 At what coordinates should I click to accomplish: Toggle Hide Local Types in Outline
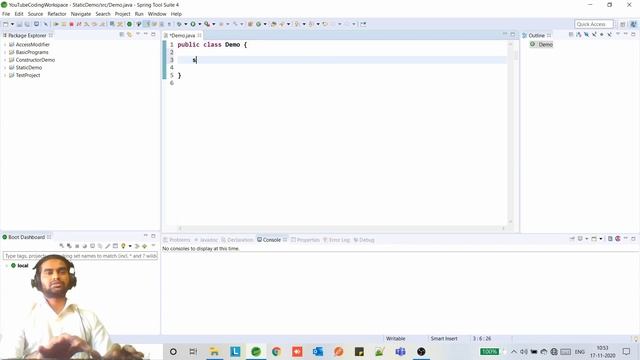609,35
